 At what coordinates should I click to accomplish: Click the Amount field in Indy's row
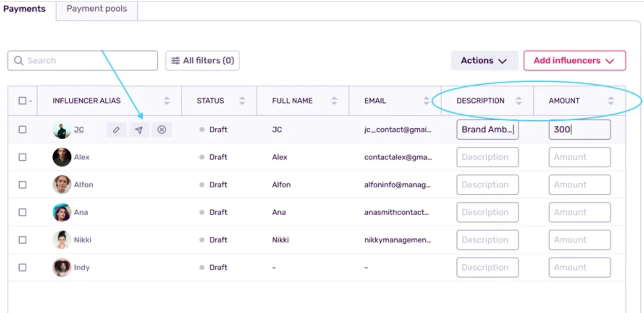(580, 268)
